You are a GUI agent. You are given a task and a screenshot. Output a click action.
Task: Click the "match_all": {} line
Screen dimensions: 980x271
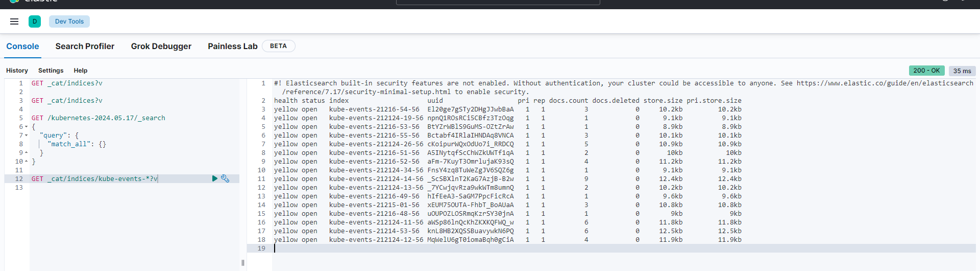[x=77, y=144]
